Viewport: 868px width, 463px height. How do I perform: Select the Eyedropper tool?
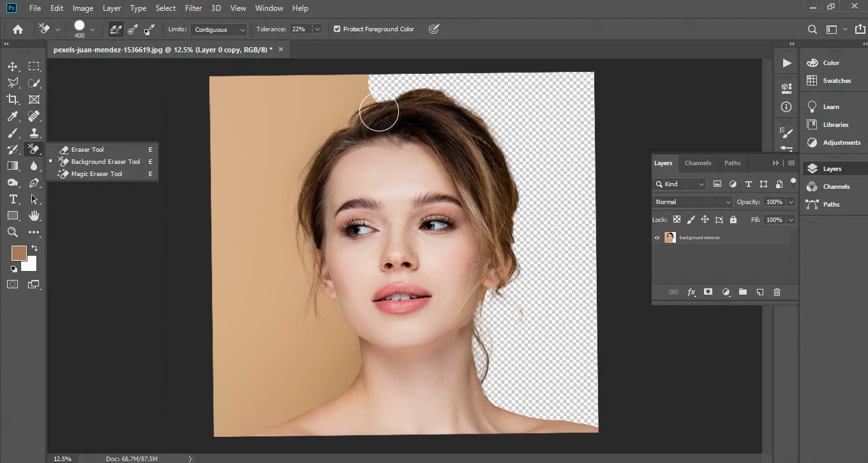pos(13,116)
